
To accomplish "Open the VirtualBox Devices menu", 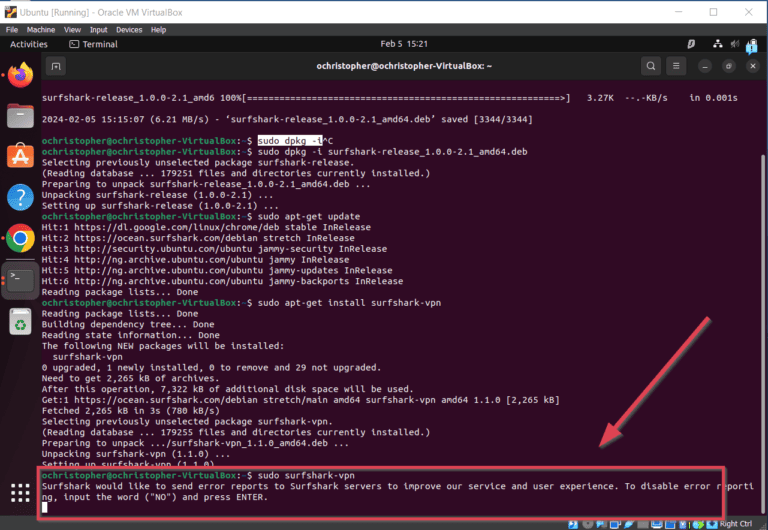I will point(129,30).
